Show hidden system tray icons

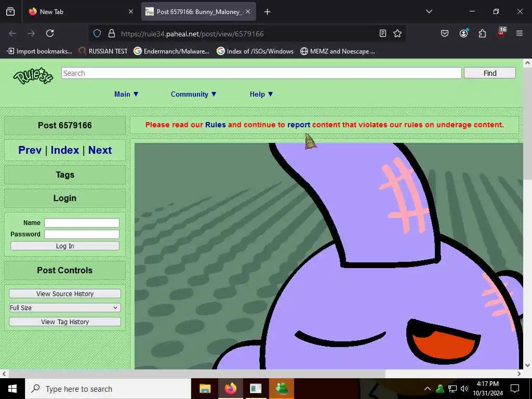click(428, 389)
